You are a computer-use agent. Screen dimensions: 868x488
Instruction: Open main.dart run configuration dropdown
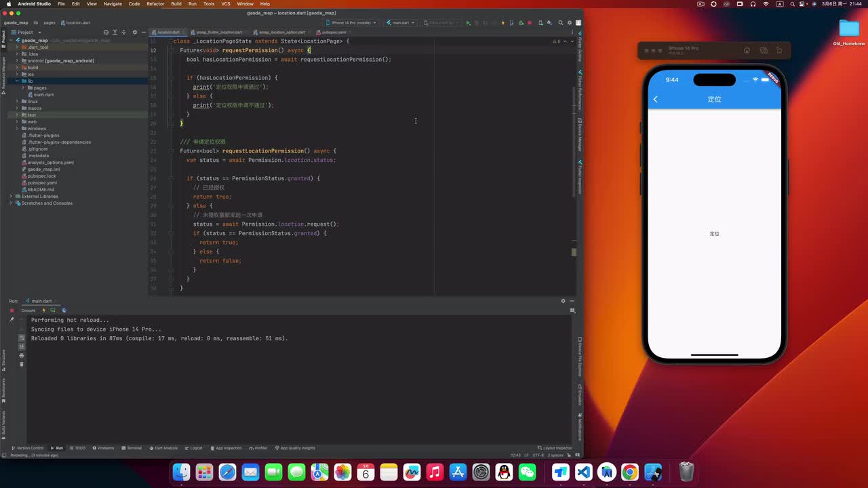click(x=400, y=23)
